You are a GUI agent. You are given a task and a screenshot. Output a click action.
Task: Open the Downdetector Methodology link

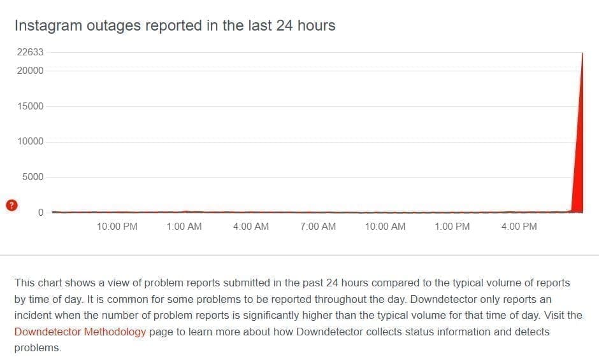coord(80,332)
